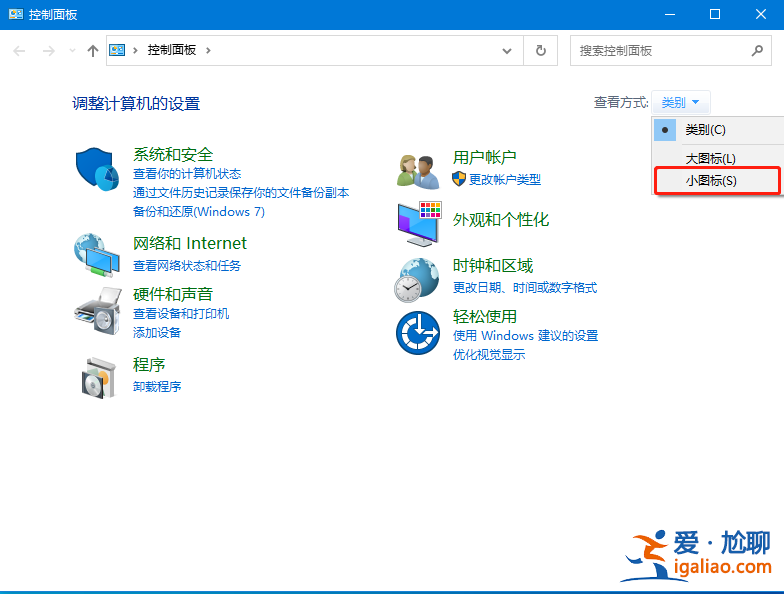
Task: Click the back navigation arrow
Action: [x=19, y=50]
